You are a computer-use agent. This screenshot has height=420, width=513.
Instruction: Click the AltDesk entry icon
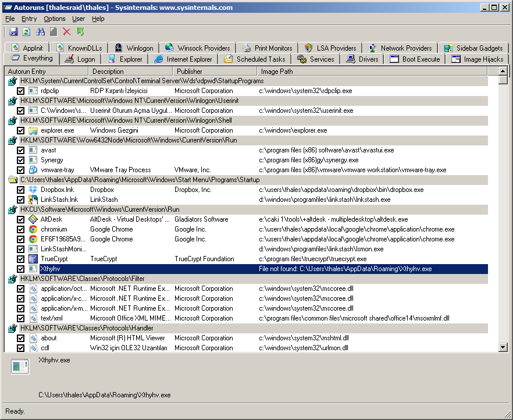coord(33,219)
